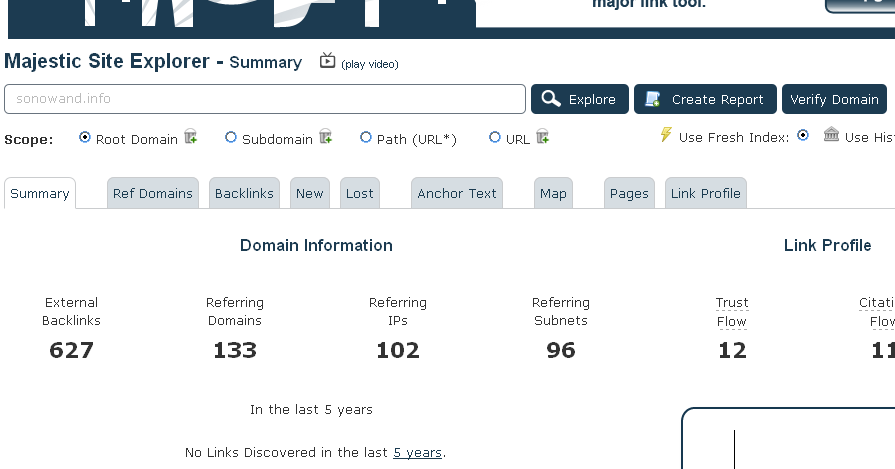Switch to the Anchor Text tab
The width and height of the screenshot is (895, 469).
tap(457, 193)
